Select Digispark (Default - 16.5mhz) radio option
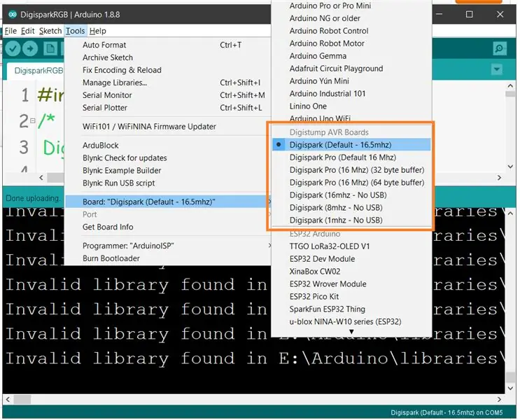The height and width of the screenshot is (420, 520). click(351, 145)
